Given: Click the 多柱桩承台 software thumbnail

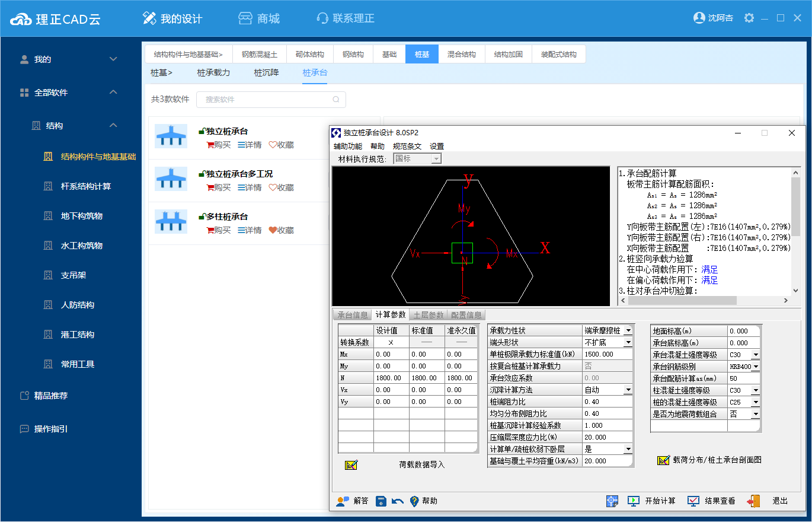Looking at the screenshot, I should pos(171,222).
